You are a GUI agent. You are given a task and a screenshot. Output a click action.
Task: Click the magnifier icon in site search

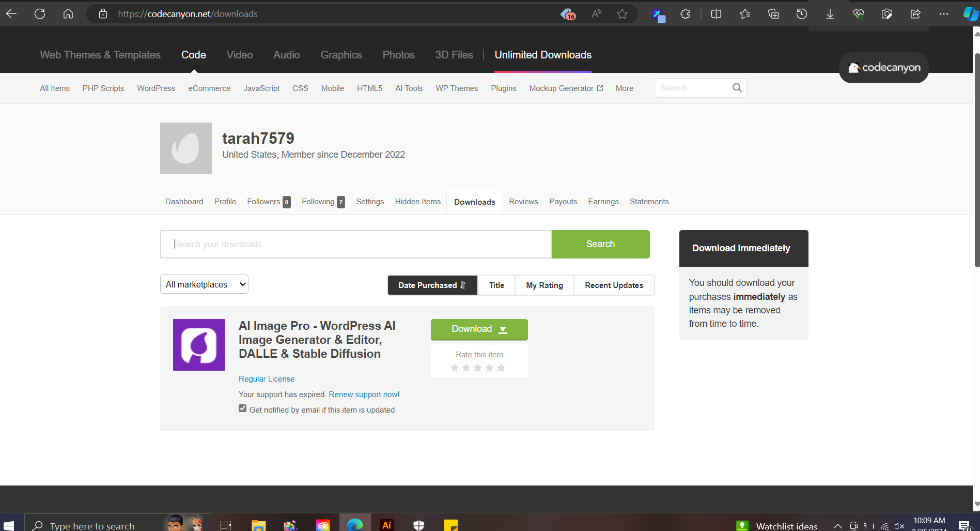click(737, 88)
